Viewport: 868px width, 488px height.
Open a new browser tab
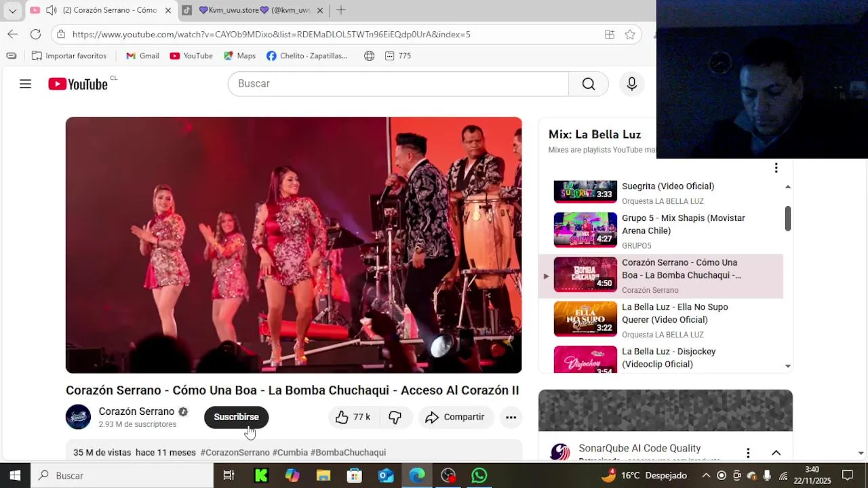click(x=341, y=10)
